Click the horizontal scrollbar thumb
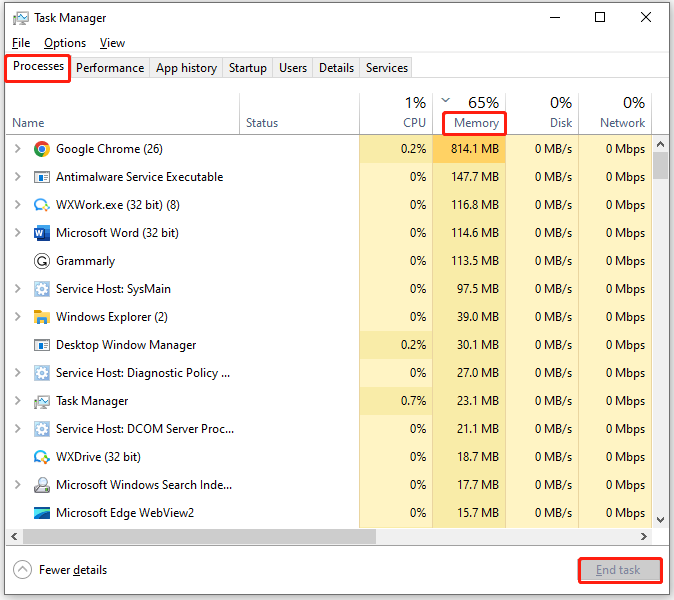The height and width of the screenshot is (600, 674). [x=199, y=536]
